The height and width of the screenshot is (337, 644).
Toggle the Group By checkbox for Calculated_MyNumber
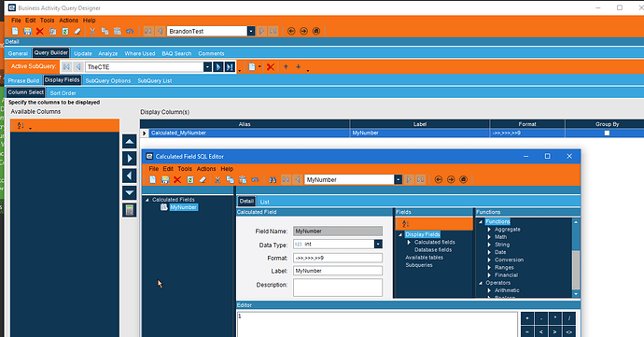click(x=607, y=133)
